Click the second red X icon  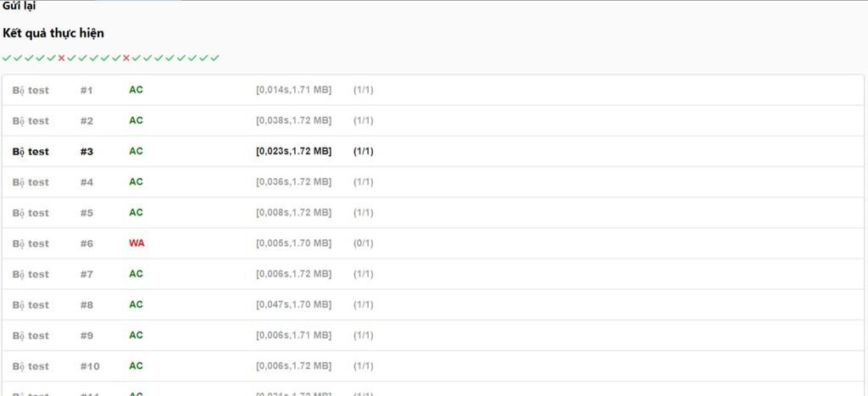126,58
